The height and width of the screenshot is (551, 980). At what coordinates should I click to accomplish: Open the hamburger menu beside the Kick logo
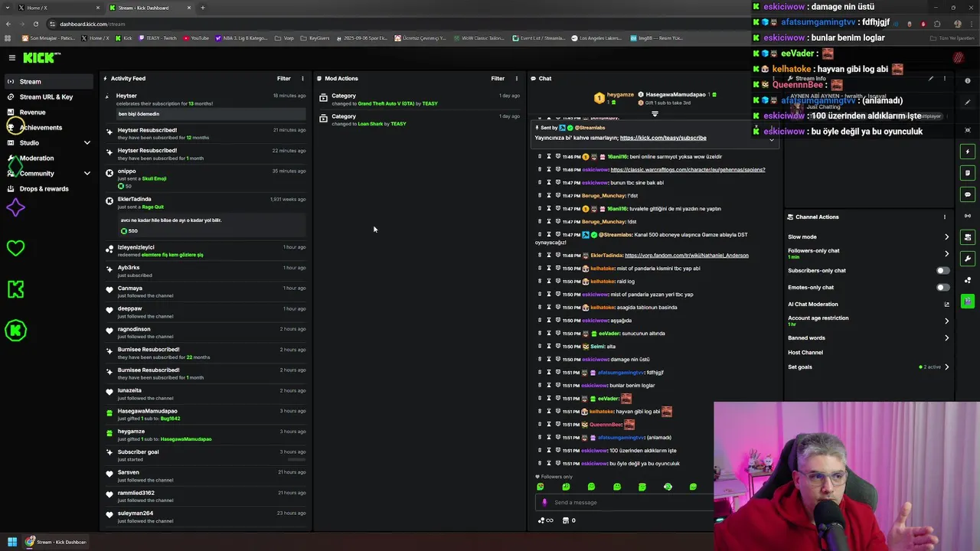coord(12,57)
